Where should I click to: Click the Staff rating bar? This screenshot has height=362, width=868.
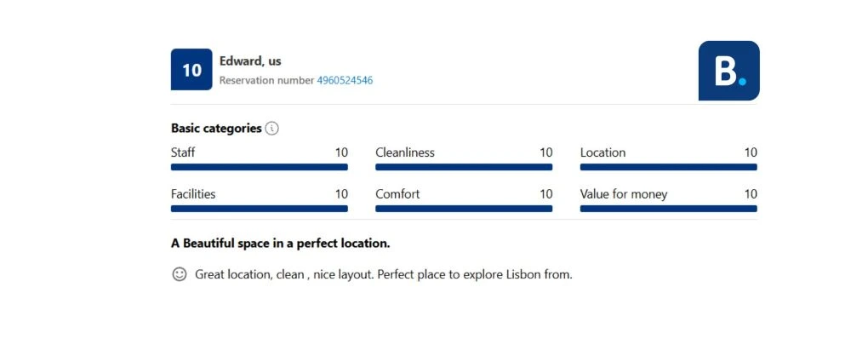pyautogui.click(x=259, y=167)
